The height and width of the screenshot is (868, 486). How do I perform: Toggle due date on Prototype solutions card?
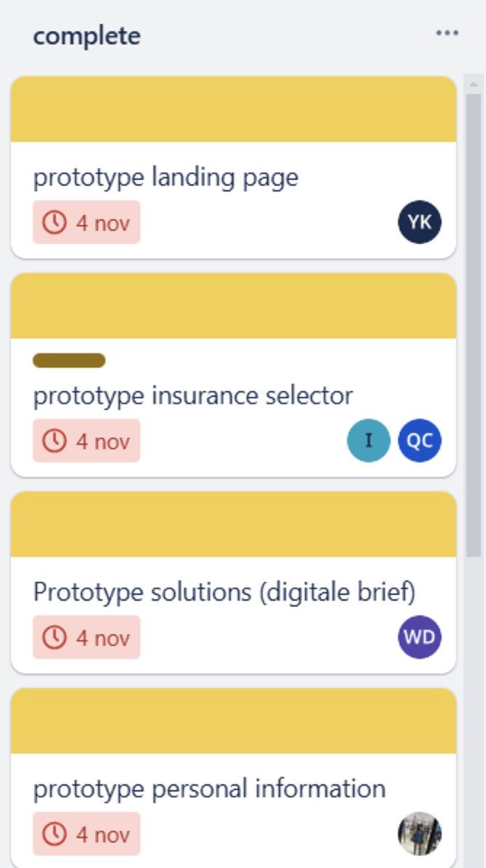pyautogui.click(x=87, y=637)
